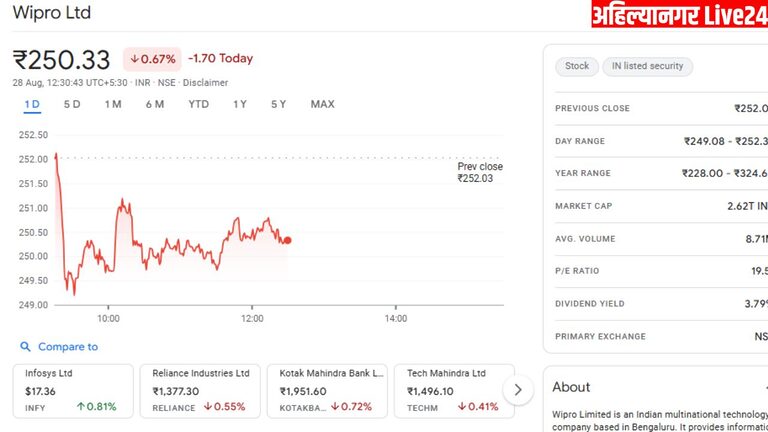This screenshot has height=432, width=768.
Task: Click the Reliance red down-arrow change
Action: [x=224, y=407]
